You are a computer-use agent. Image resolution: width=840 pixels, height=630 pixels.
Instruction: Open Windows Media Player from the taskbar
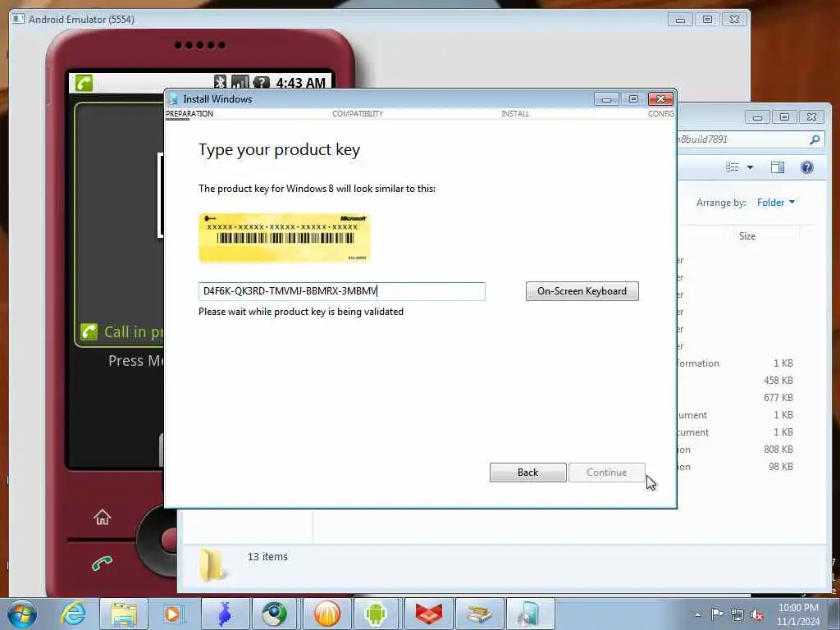point(174,614)
